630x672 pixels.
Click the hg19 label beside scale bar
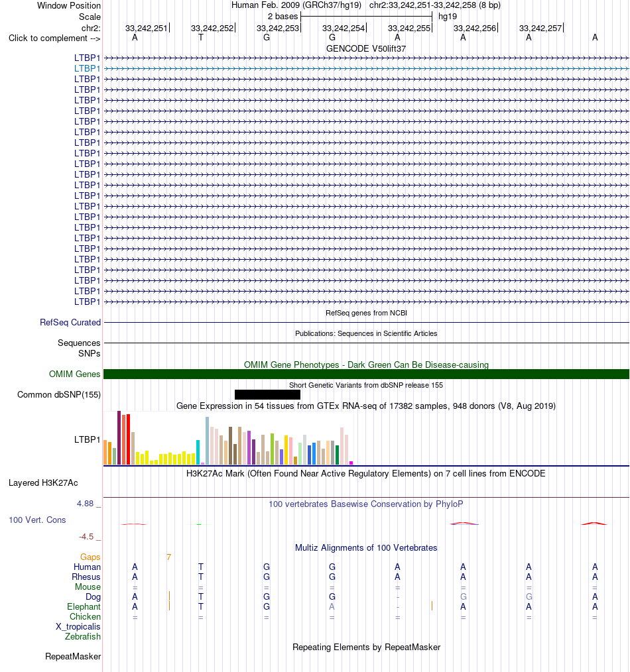click(448, 17)
